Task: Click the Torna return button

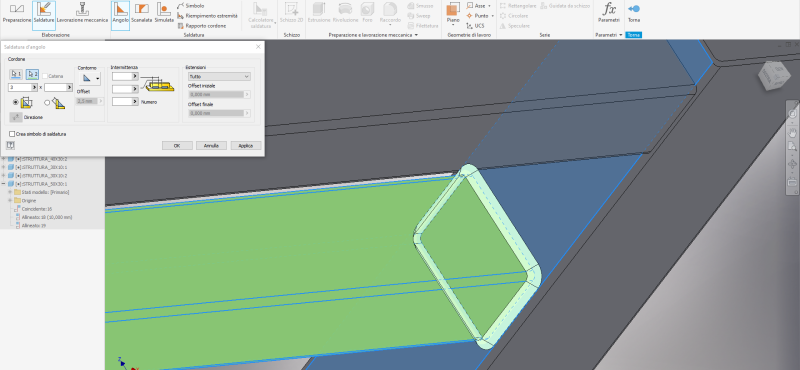Action: click(634, 14)
